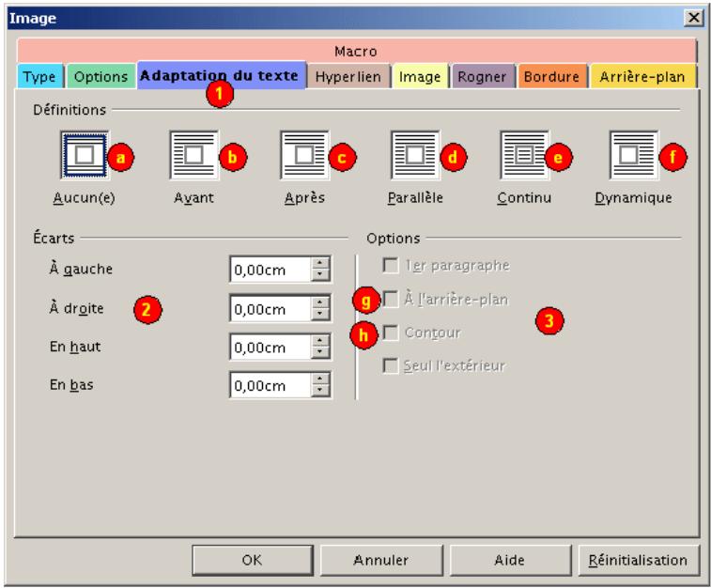Select the Aucun(e) wrap icon

point(85,155)
